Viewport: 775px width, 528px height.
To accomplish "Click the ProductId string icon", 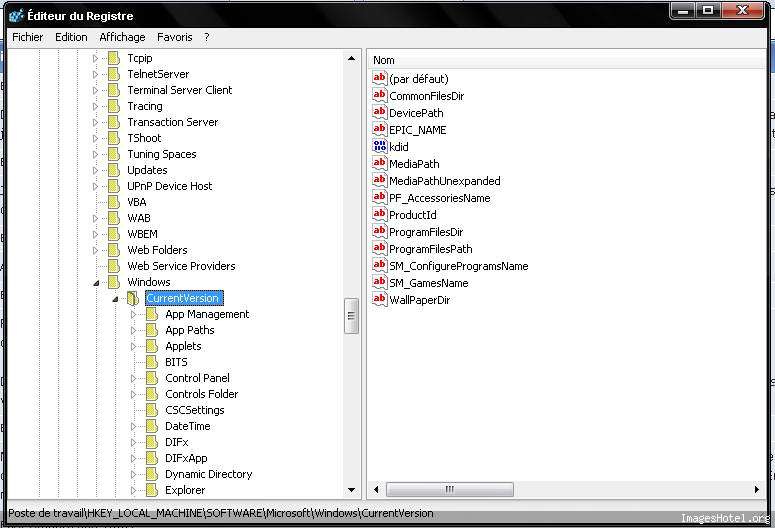I will pos(380,214).
